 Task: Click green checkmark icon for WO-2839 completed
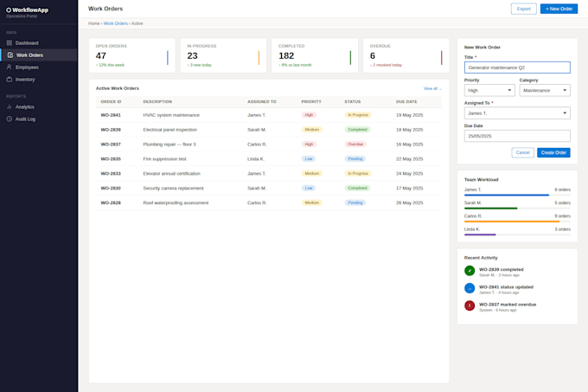(x=470, y=271)
